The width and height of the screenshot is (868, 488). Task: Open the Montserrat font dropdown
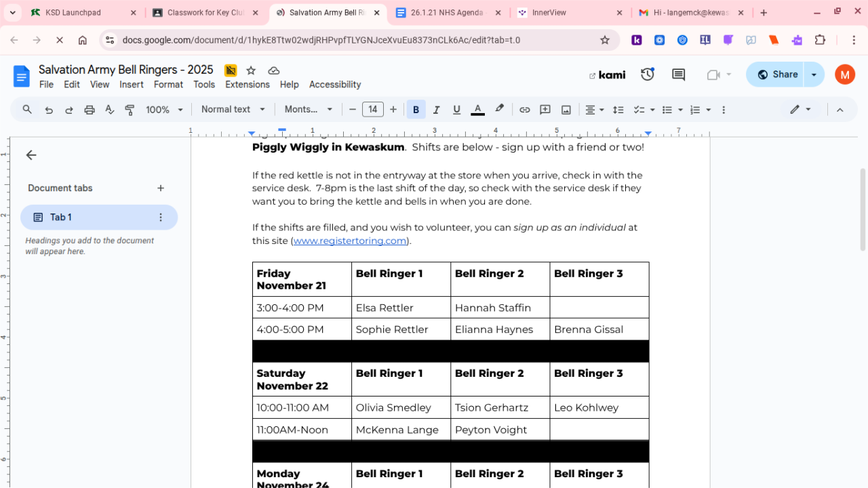[309, 110]
